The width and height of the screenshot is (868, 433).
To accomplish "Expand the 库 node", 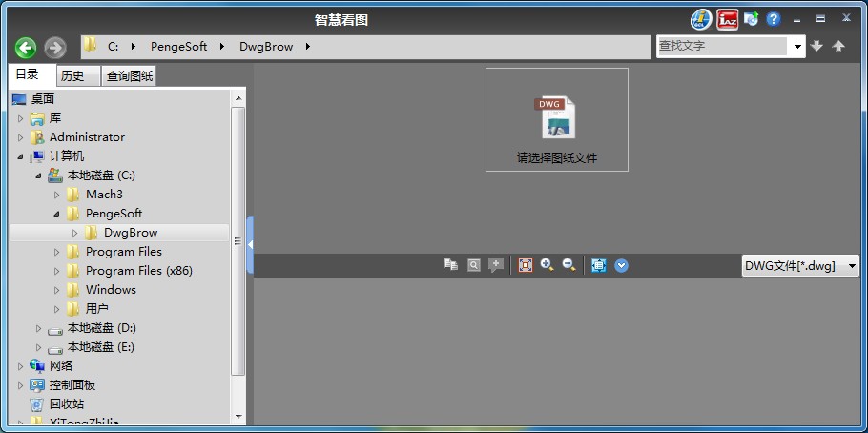I will [20, 118].
